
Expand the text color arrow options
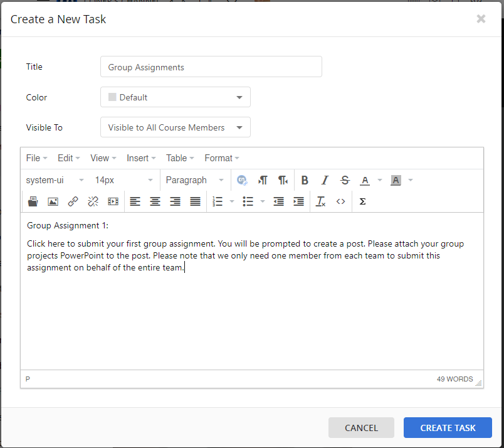pyautogui.click(x=380, y=180)
